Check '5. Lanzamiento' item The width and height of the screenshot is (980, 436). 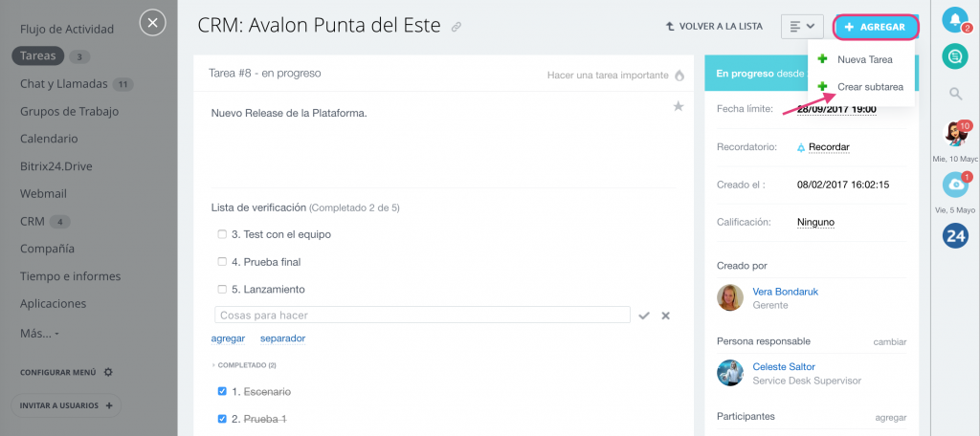pos(222,290)
